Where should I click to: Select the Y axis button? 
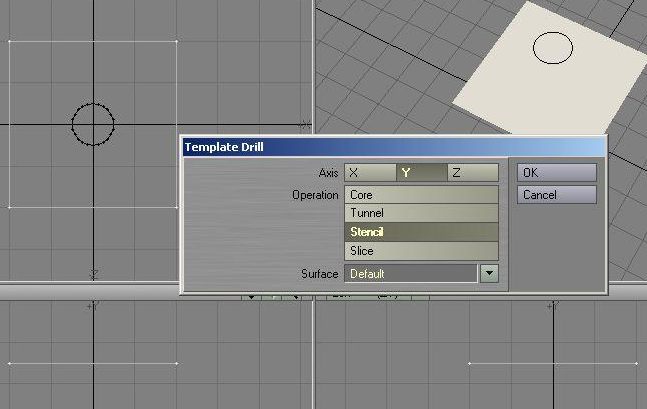click(420, 173)
